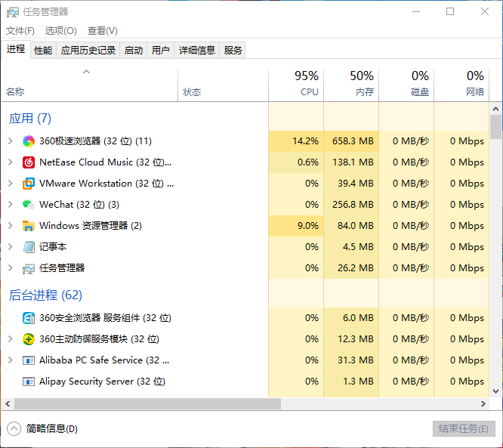Click the 简略信息 collapse arrow icon
Image resolution: width=503 pixels, height=448 pixels.
(14, 429)
